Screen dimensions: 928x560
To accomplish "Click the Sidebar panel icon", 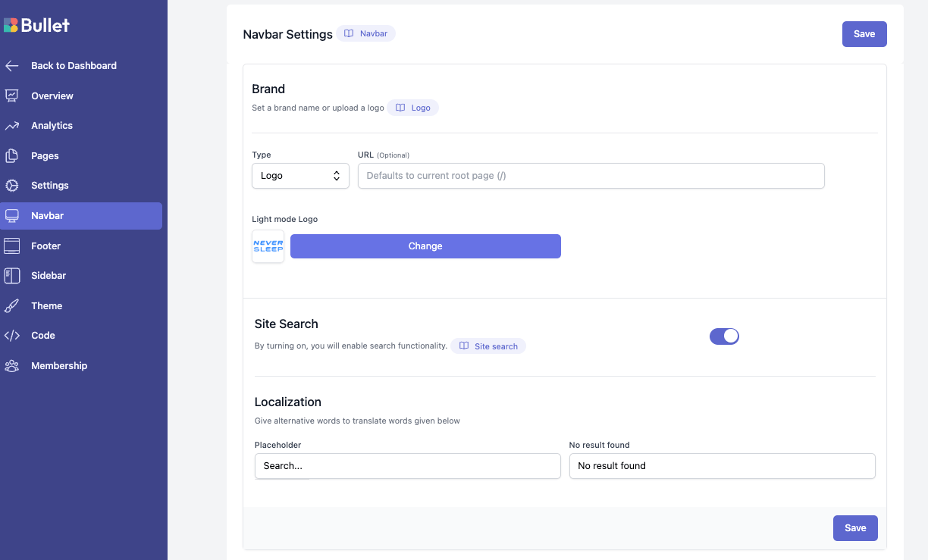I will (x=11, y=276).
